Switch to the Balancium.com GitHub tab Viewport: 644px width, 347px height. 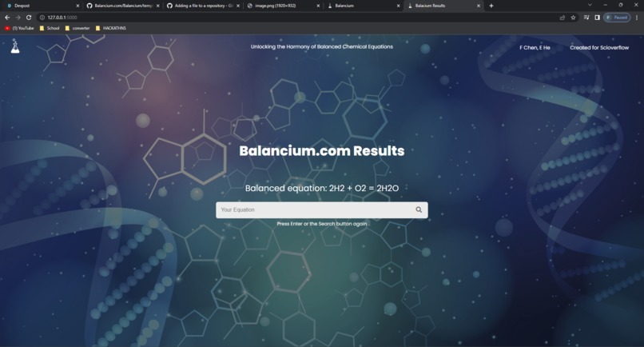121,6
